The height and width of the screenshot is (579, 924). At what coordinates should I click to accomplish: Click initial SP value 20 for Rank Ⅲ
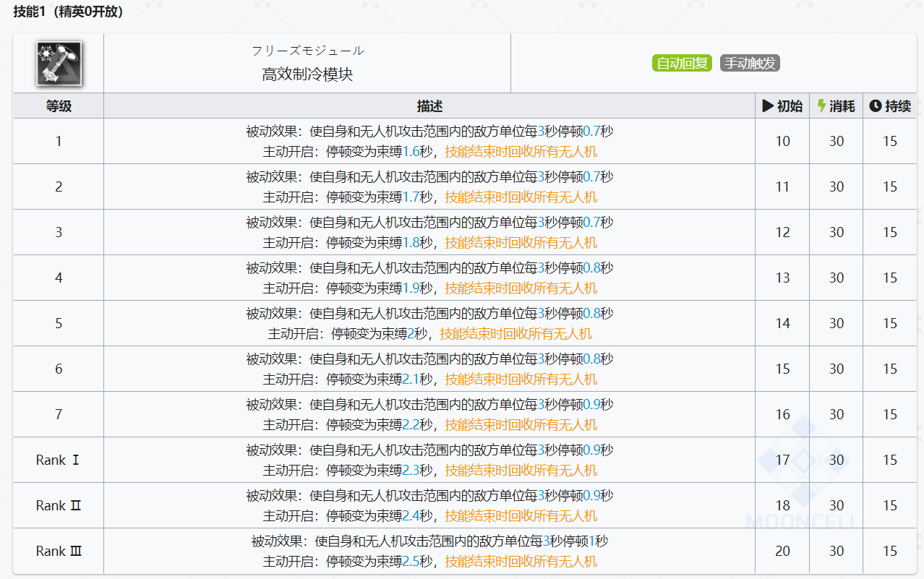782,552
